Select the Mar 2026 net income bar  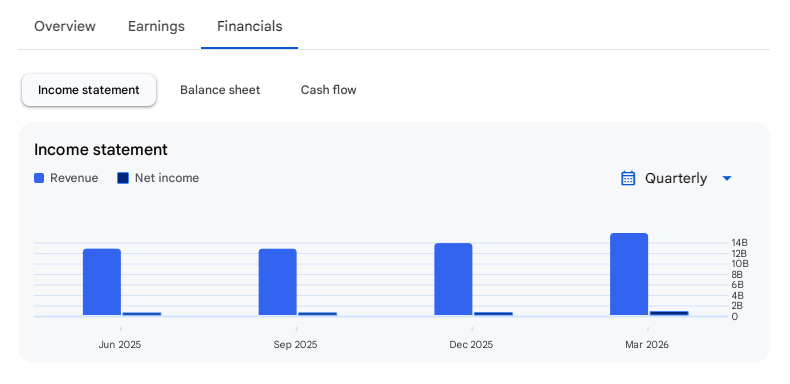pyautogui.click(x=669, y=313)
